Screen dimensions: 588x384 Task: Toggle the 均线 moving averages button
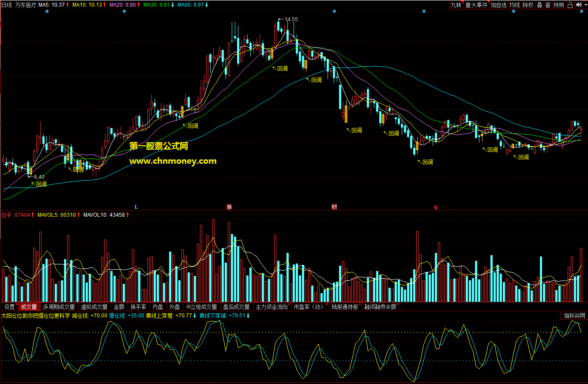click(x=515, y=5)
